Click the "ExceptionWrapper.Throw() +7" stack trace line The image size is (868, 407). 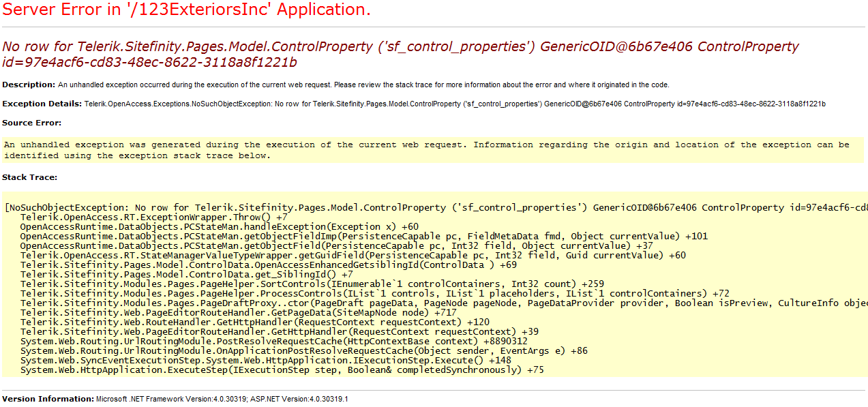pyautogui.click(x=154, y=217)
